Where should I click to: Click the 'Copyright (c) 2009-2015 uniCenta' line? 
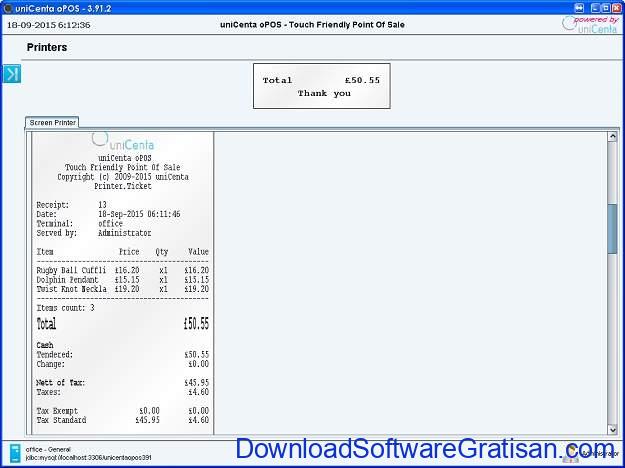(x=123, y=177)
